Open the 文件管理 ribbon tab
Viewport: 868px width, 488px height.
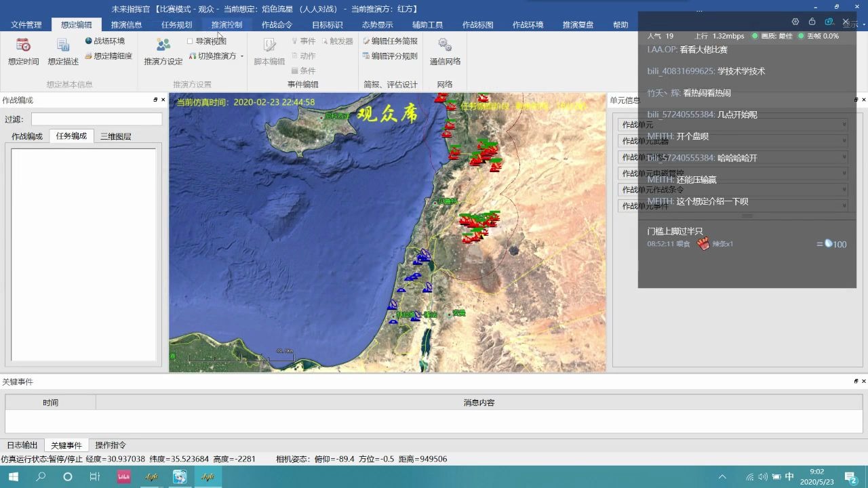26,24
